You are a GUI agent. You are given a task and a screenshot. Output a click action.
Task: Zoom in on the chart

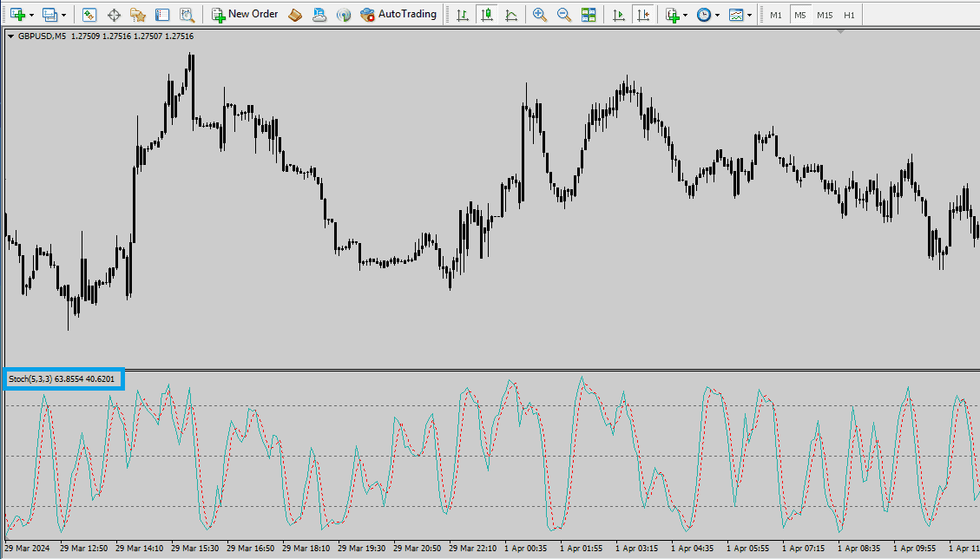(540, 15)
